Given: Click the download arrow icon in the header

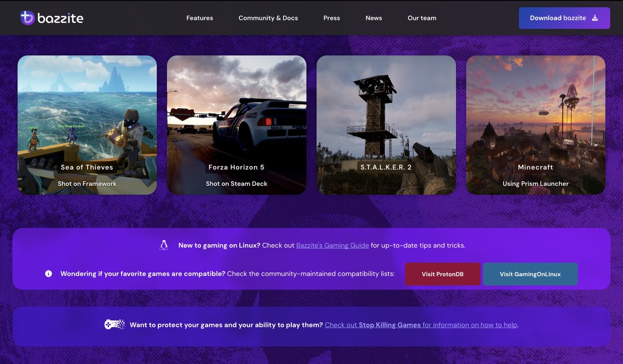Looking at the screenshot, I should pos(595,18).
